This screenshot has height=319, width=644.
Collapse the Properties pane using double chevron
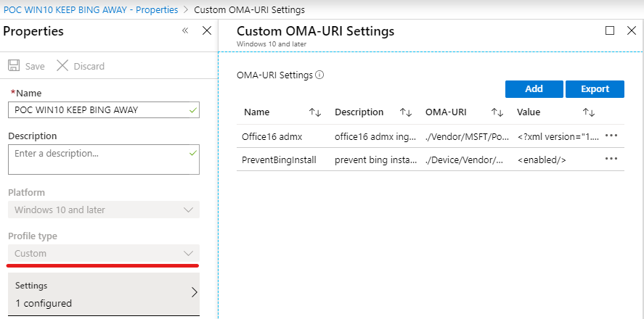pos(185,30)
